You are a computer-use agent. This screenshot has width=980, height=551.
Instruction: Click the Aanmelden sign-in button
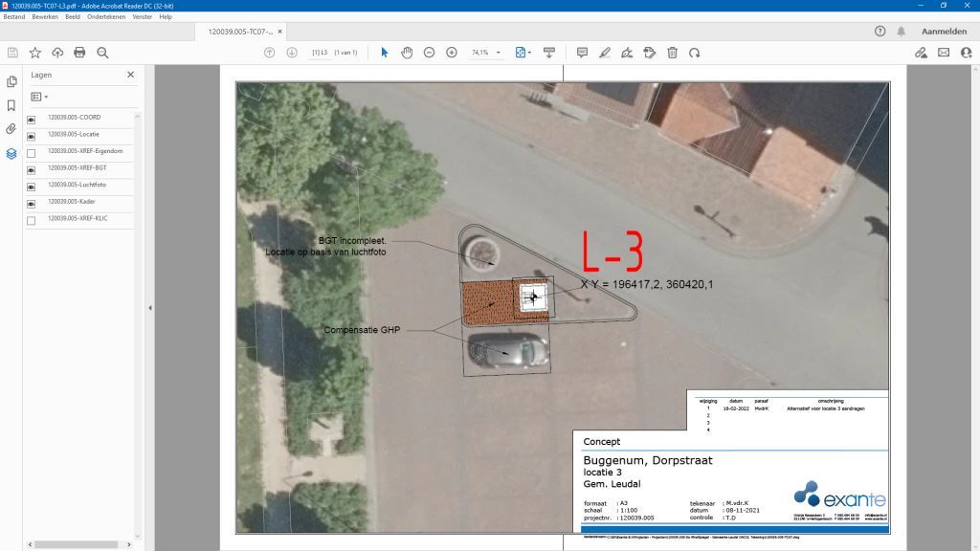click(x=944, y=32)
